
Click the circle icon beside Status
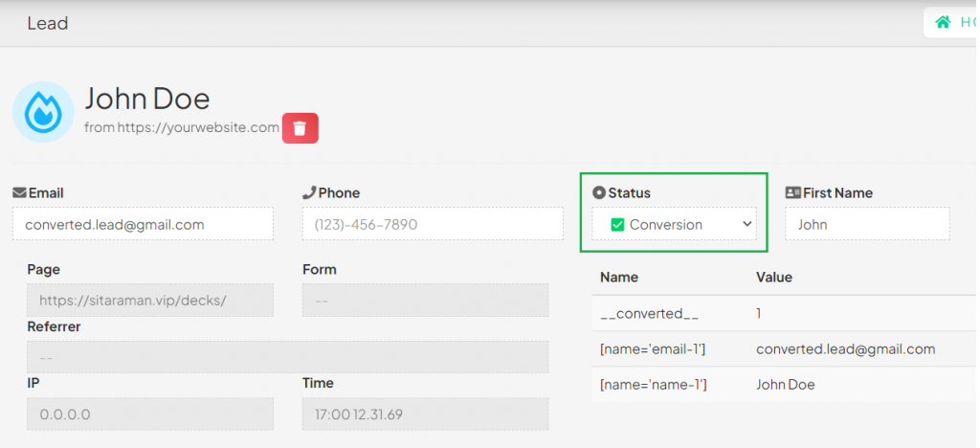click(x=599, y=192)
